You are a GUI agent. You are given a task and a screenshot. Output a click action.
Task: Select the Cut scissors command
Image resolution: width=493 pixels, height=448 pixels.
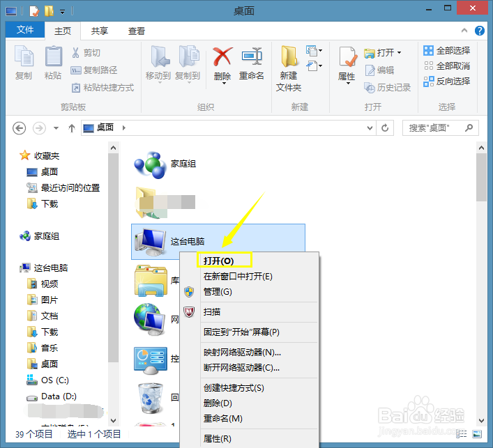pos(86,53)
